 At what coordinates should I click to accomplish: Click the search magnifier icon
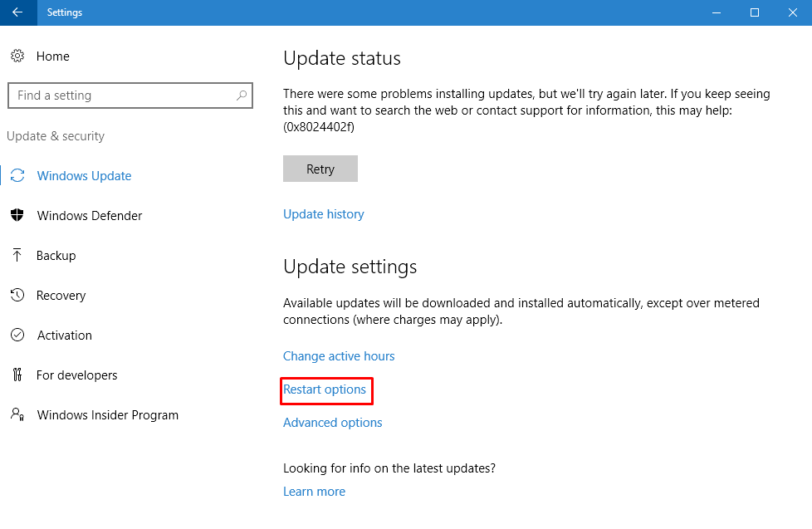pos(242,96)
